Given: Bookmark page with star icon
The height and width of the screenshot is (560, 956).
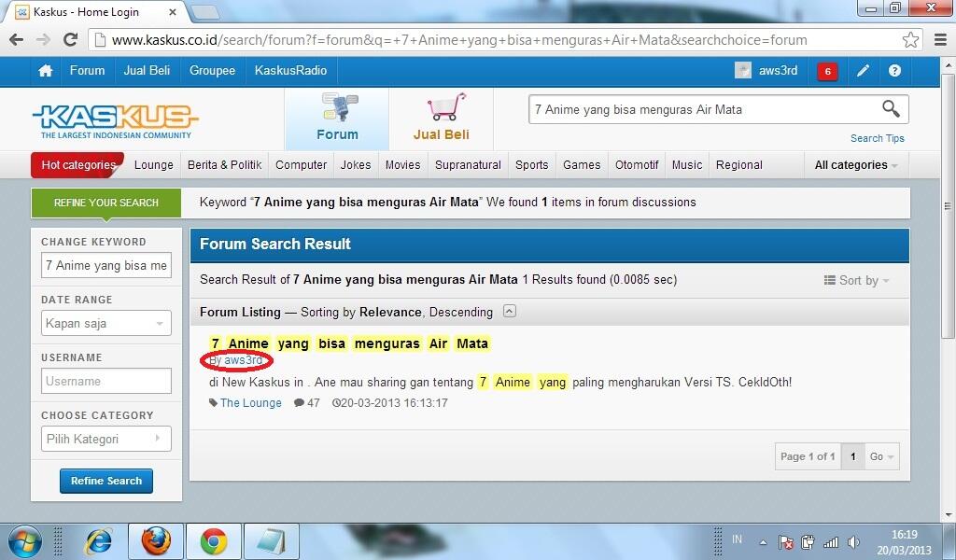Looking at the screenshot, I should tap(910, 39).
